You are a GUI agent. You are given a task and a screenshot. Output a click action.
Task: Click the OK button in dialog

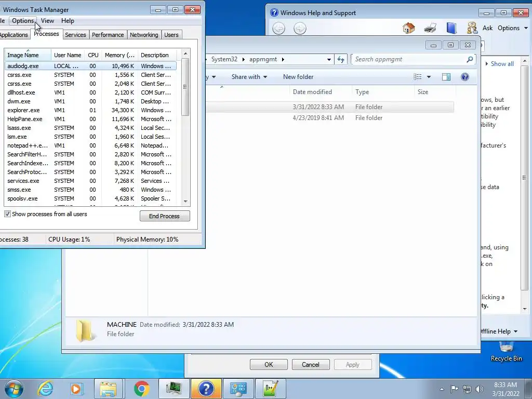(x=269, y=365)
